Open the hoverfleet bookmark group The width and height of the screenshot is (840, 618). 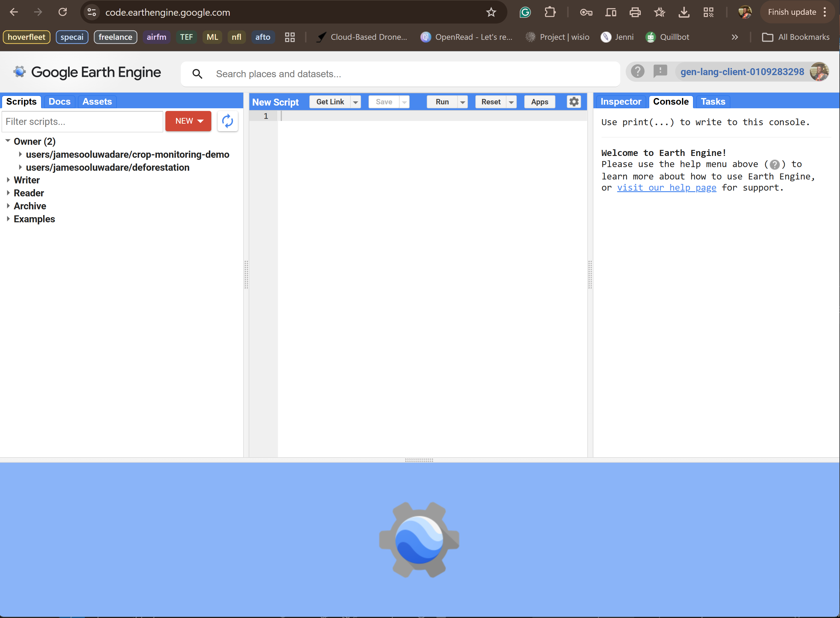pos(27,37)
